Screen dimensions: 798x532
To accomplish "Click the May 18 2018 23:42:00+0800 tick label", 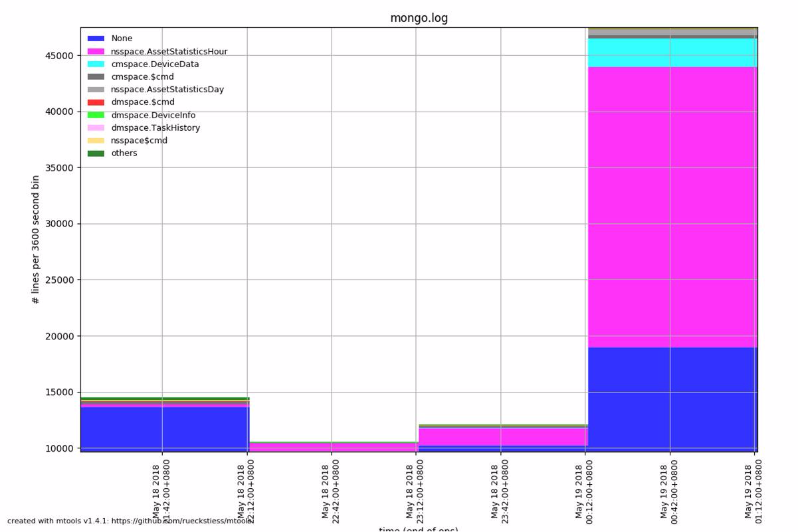I will coord(500,490).
